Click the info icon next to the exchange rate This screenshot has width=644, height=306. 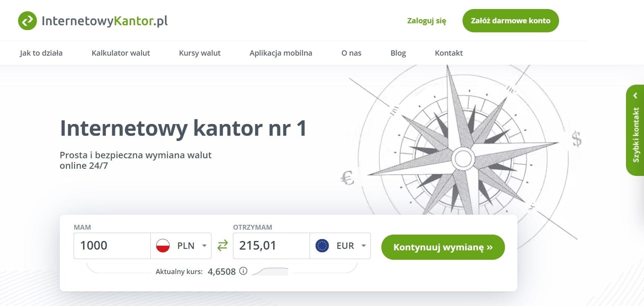click(243, 271)
